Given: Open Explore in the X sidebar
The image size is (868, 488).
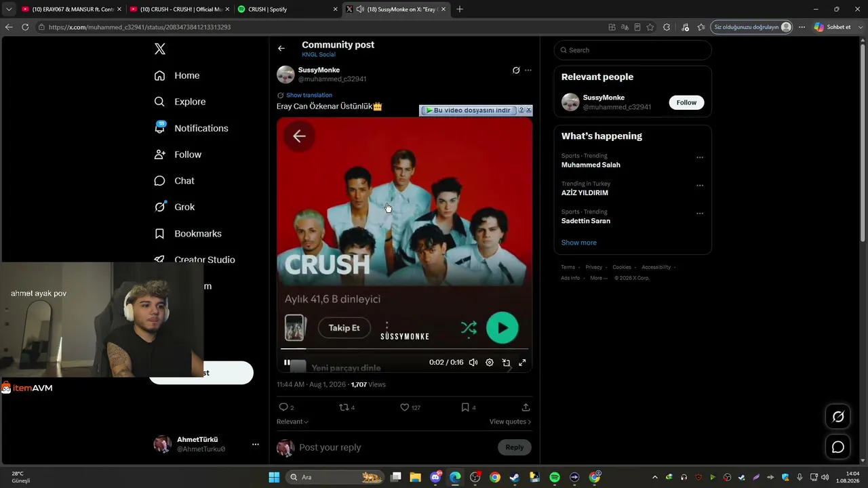Looking at the screenshot, I should [180, 102].
